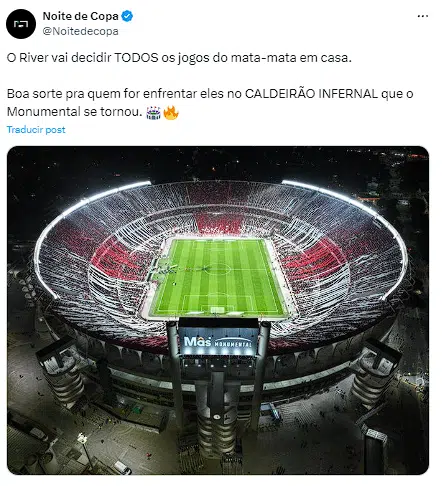Click the blue verified badge

[127, 16]
